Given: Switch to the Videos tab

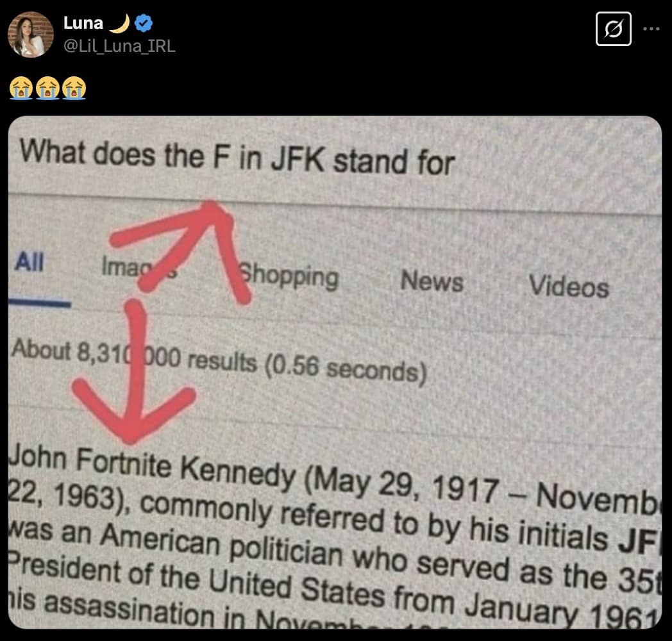Looking at the screenshot, I should tap(569, 285).
